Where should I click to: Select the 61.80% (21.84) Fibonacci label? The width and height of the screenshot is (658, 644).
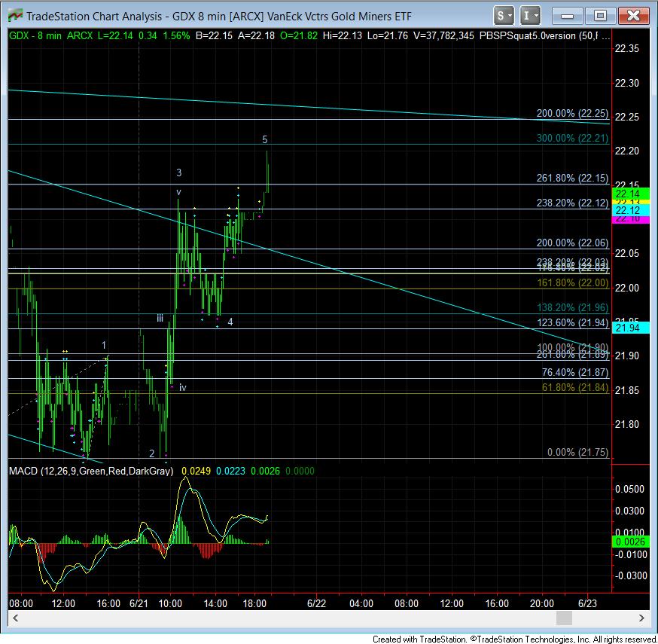click(x=575, y=387)
